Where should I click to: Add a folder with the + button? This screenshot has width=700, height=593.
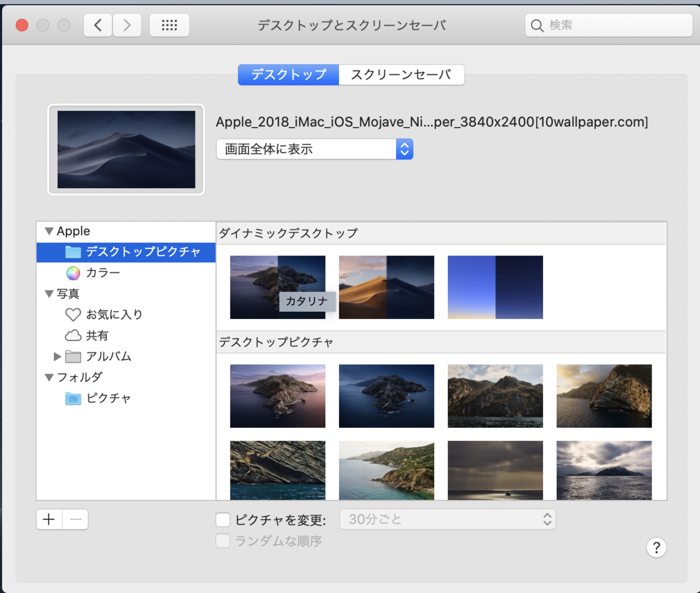(x=49, y=519)
